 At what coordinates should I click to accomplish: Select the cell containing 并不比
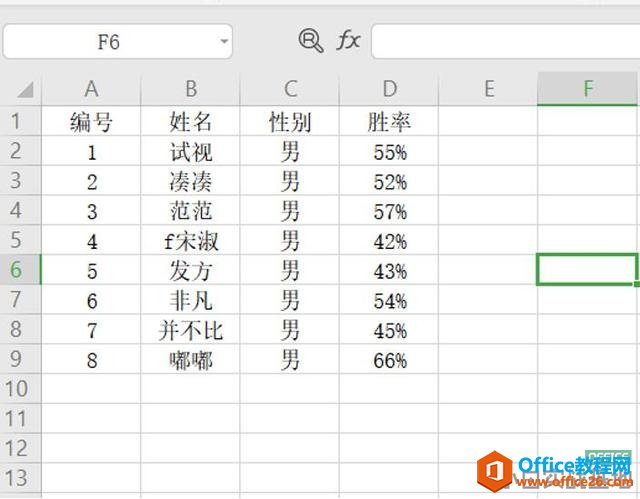pyautogui.click(x=191, y=330)
